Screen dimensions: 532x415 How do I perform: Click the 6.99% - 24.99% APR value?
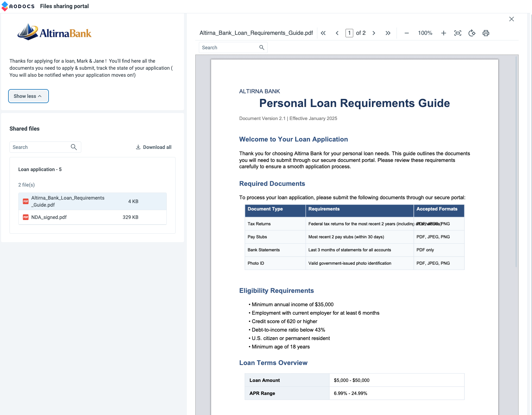(x=350, y=393)
